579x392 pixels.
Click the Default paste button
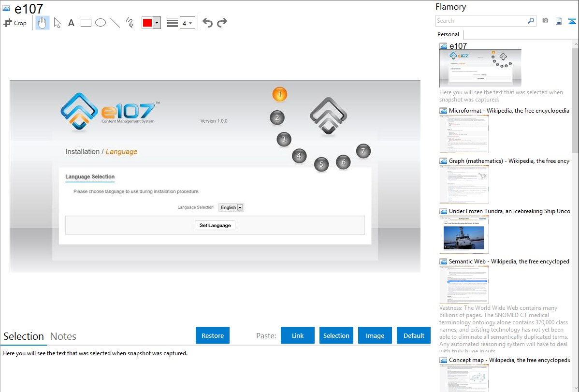click(414, 335)
